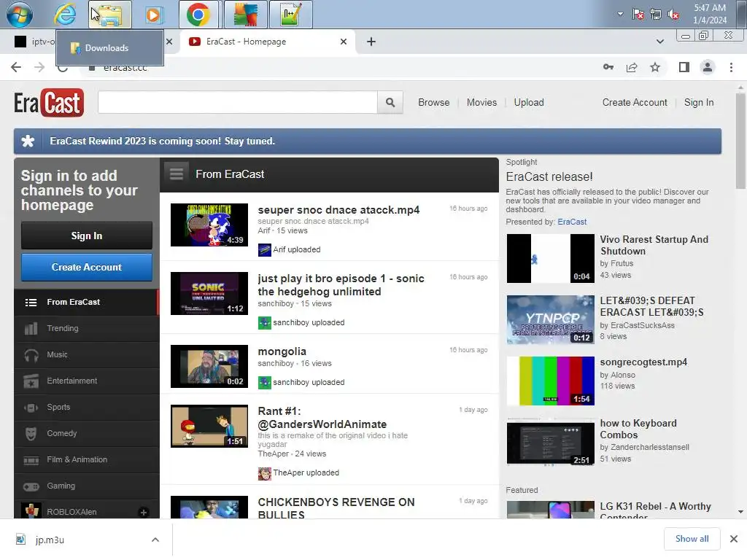This screenshot has height=560, width=747.
Task: Click blue Create Account button
Action: coord(87,267)
